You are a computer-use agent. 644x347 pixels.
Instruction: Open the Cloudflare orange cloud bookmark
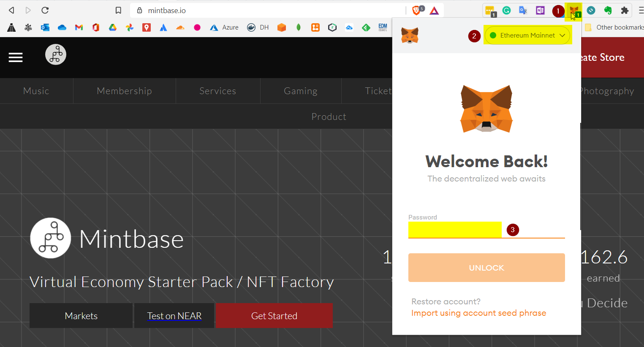pos(180,27)
